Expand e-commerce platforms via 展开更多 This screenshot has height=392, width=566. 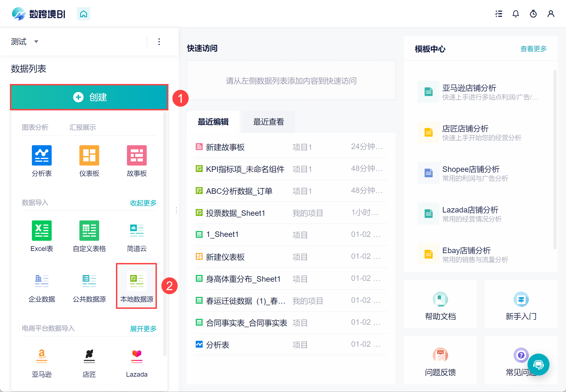pyautogui.click(x=143, y=329)
